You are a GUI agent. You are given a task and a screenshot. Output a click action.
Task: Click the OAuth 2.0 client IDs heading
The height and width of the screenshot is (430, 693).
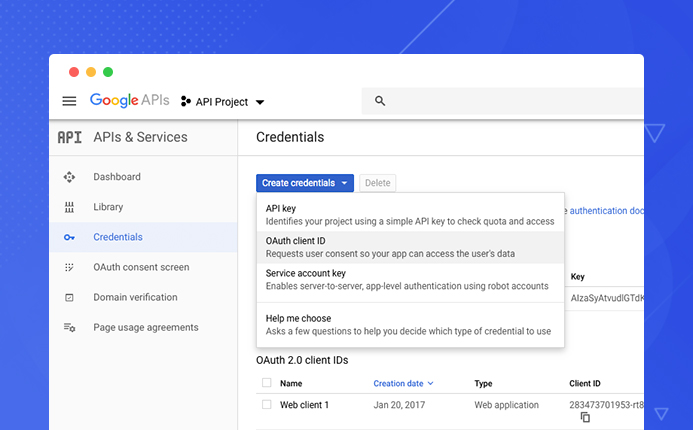coord(302,360)
